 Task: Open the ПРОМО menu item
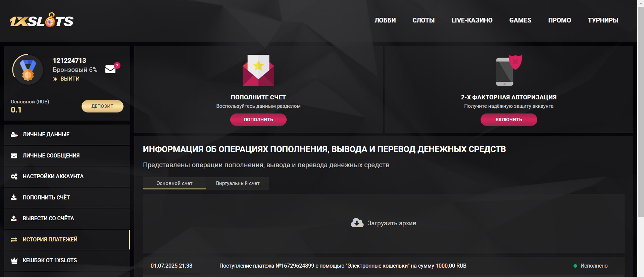559,20
